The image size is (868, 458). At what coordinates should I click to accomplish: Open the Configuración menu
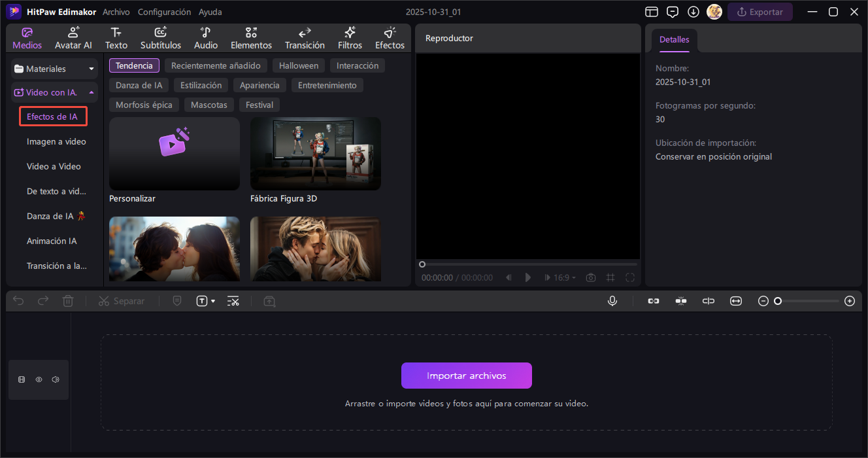point(164,12)
